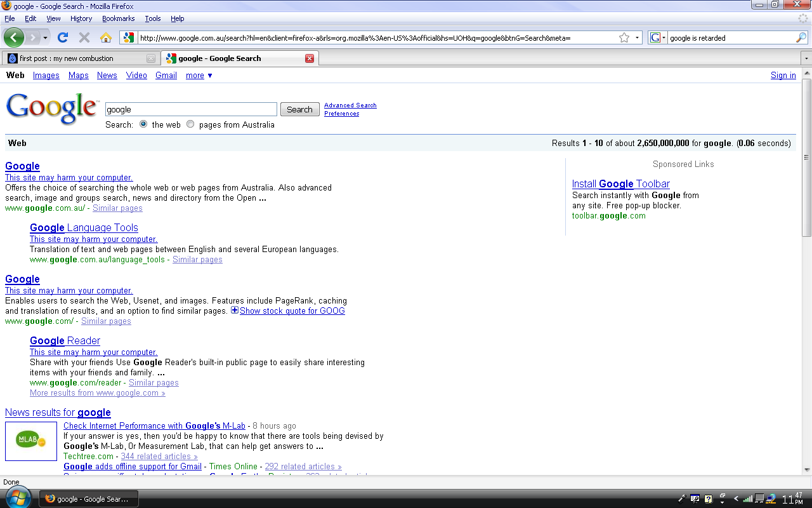Open the Advanced Search link
Viewport: 812px width, 508px height.
click(x=350, y=105)
